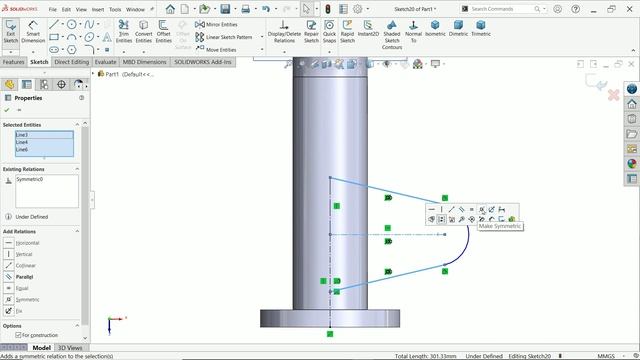This screenshot has height=360, width=640.
Task: Pick the Ellipse sketch tool
Action: (89, 37)
